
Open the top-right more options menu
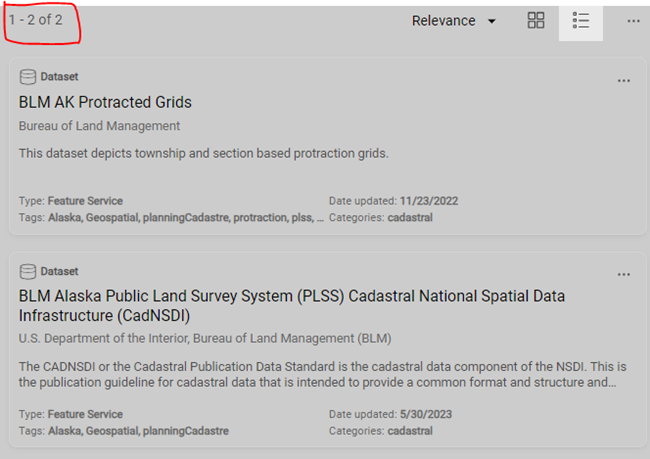click(x=633, y=21)
